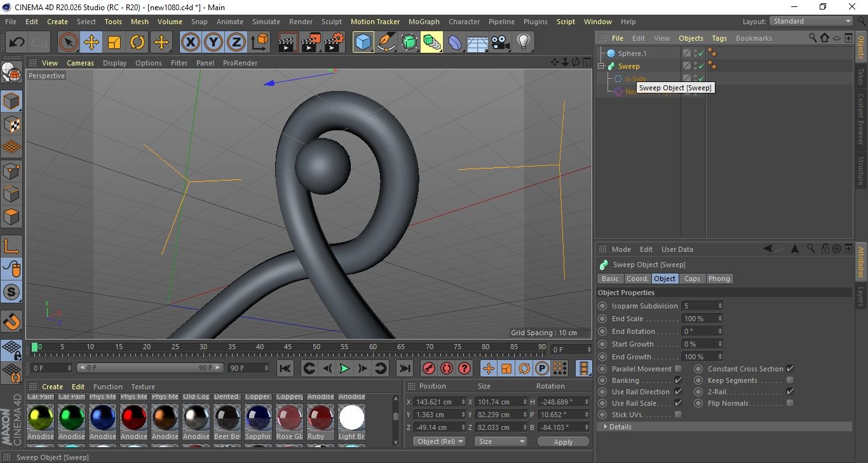Click the Record Active Objects button
The height and width of the screenshot is (463, 868).
coord(429,368)
